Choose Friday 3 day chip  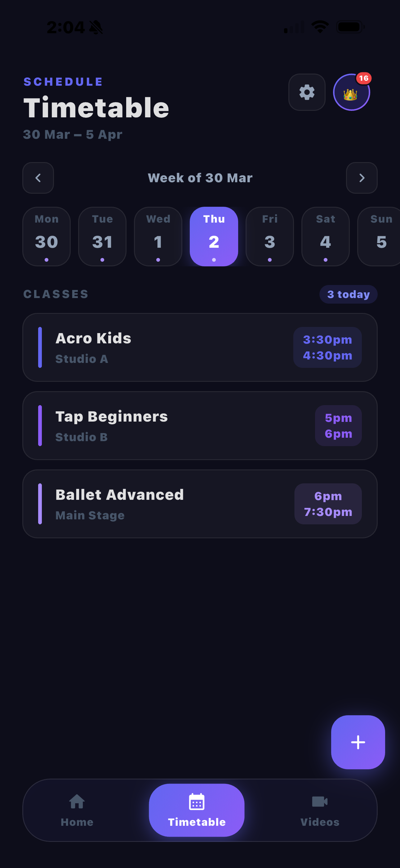pos(270,237)
